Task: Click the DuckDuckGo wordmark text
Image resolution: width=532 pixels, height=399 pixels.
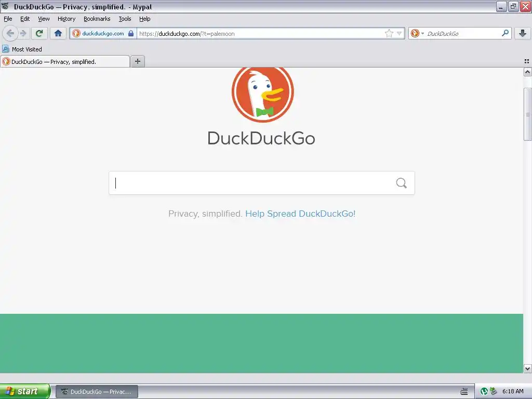Action: click(x=261, y=138)
